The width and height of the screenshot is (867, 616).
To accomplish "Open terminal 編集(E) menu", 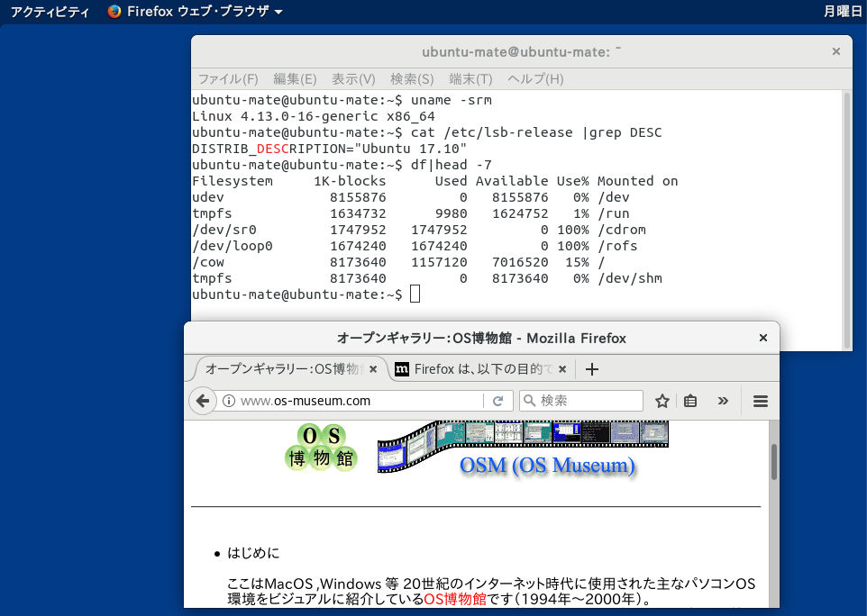I will tap(295, 79).
